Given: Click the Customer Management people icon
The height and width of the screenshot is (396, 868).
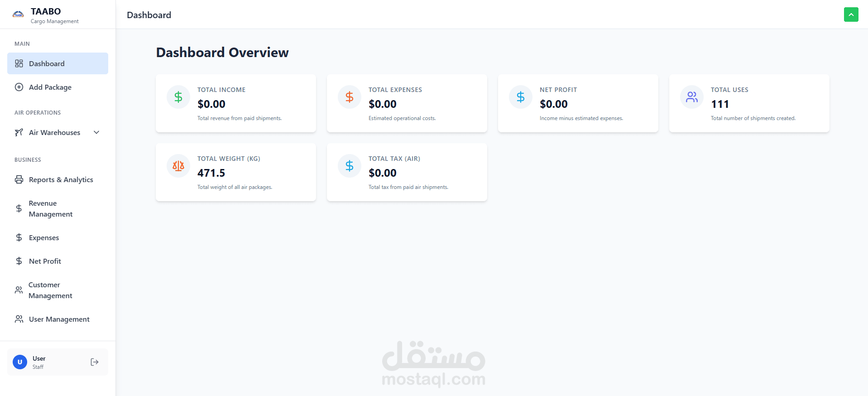Looking at the screenshot, I should click(19, 290).
